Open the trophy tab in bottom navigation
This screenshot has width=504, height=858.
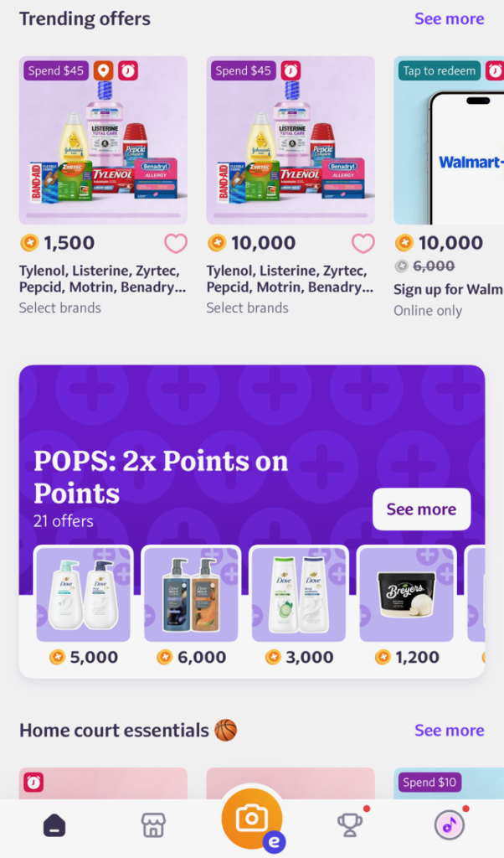click(x=350, y=825)
